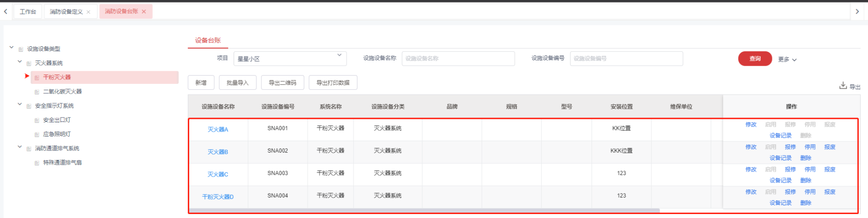Collapse the 消防通道排气系统 tree node
The image size is (868, 218).
(x=20, y=146)
